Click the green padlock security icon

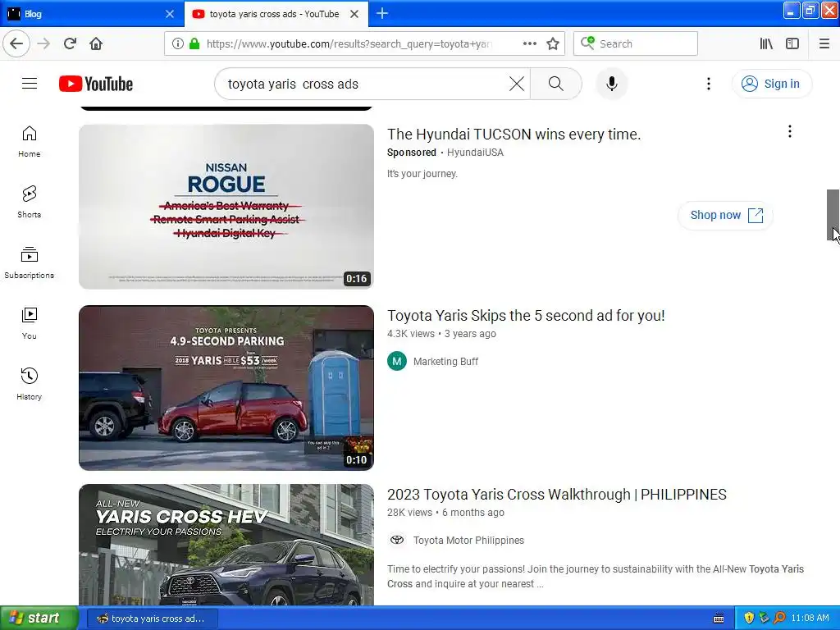point(194,43)
